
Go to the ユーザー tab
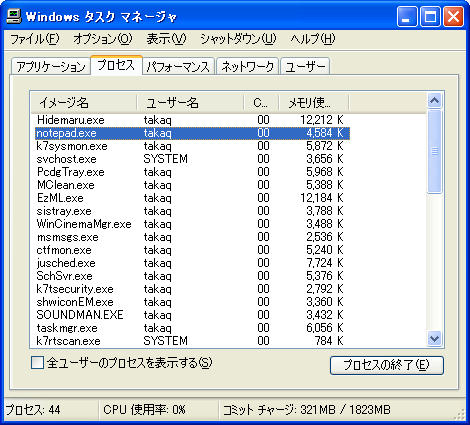point(305,67)
